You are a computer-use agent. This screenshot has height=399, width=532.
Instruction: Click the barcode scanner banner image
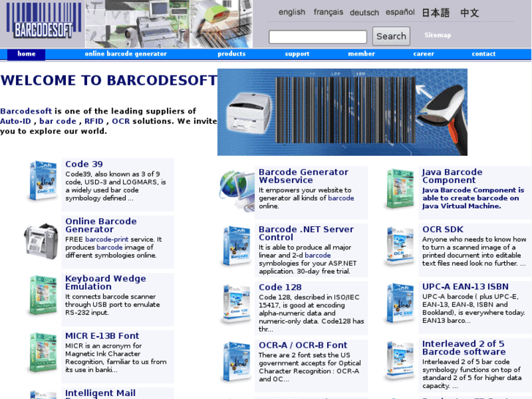342,112
